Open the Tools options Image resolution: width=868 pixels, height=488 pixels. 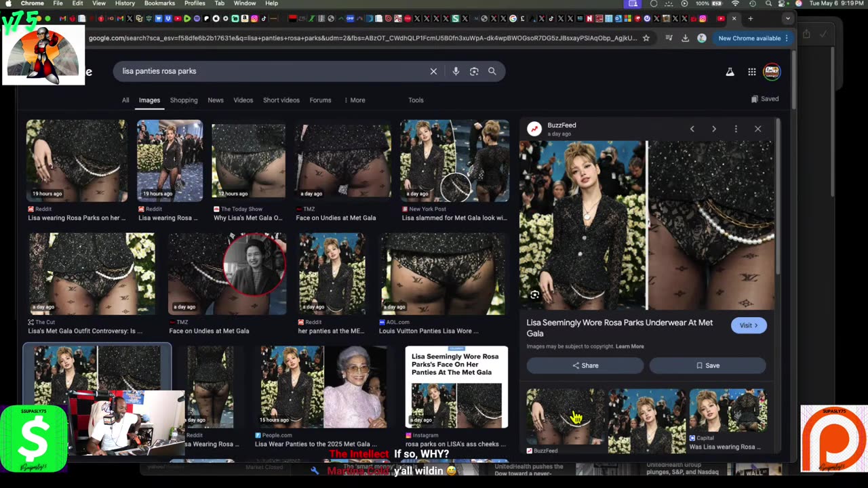416,100
